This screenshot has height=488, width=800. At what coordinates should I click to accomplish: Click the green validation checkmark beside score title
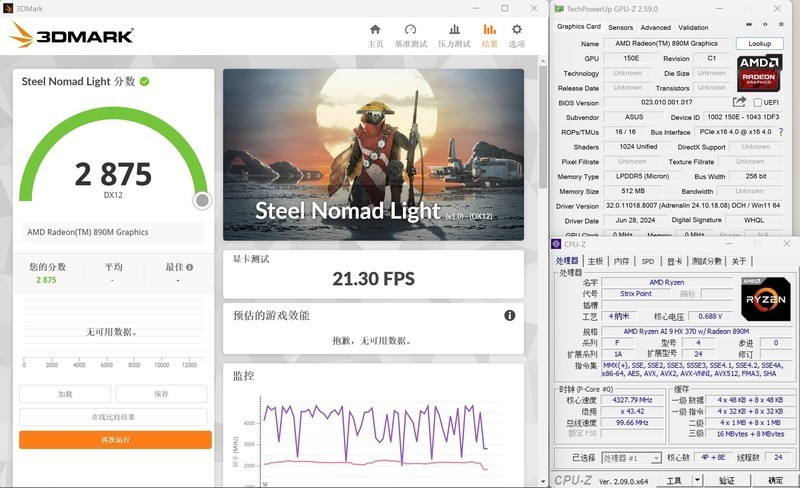(144, 81)
